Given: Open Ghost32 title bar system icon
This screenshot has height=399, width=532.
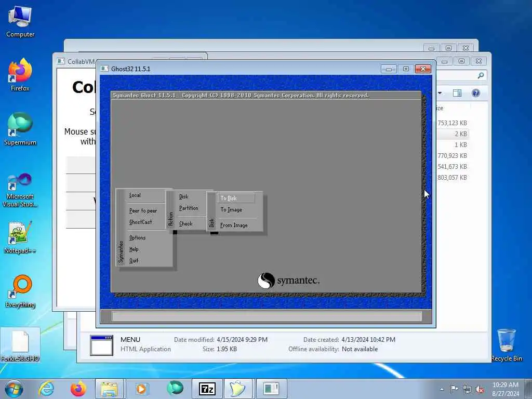Looking at the screenshot, I should [104, 69].
